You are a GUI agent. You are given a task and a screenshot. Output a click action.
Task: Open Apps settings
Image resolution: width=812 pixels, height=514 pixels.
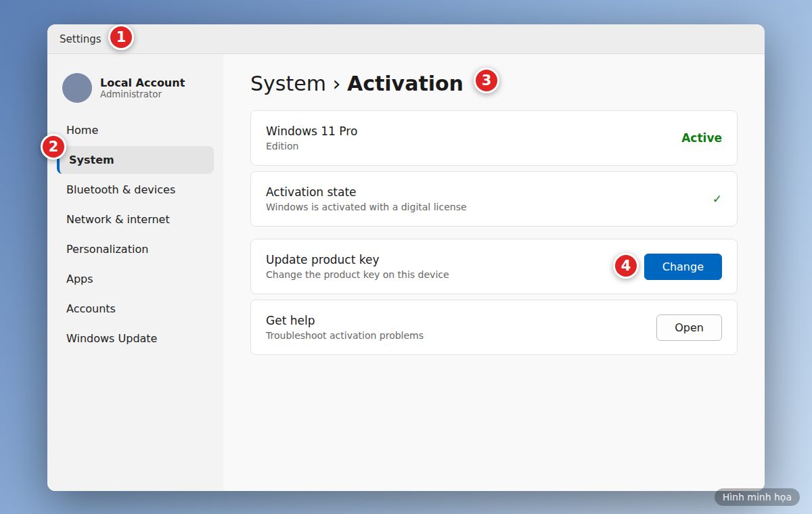135,279
